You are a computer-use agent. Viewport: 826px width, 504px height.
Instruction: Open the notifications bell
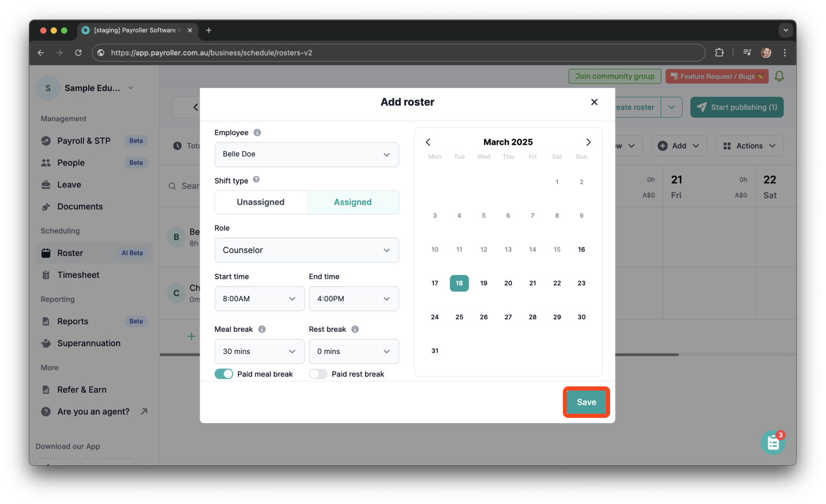[x=779, y=77]
